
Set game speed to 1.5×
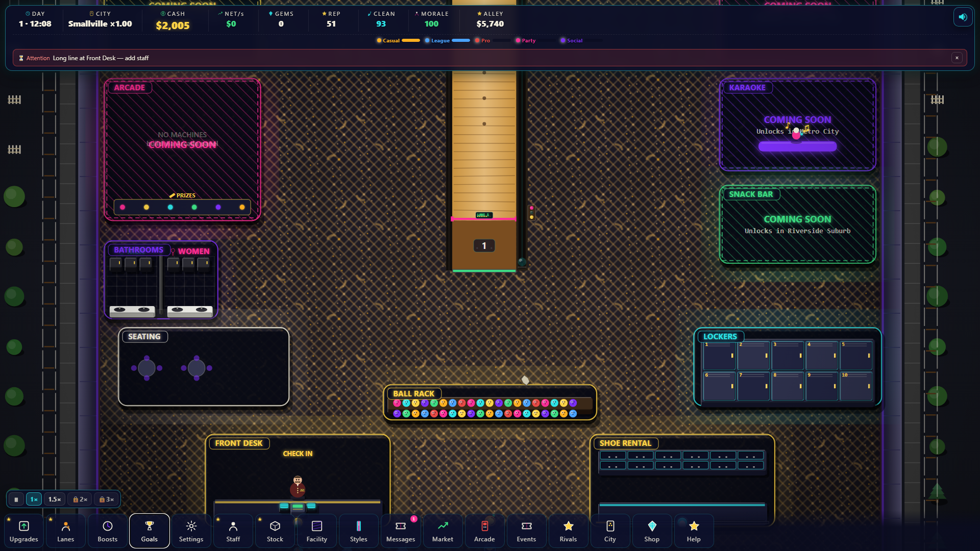tap(55, 499)
